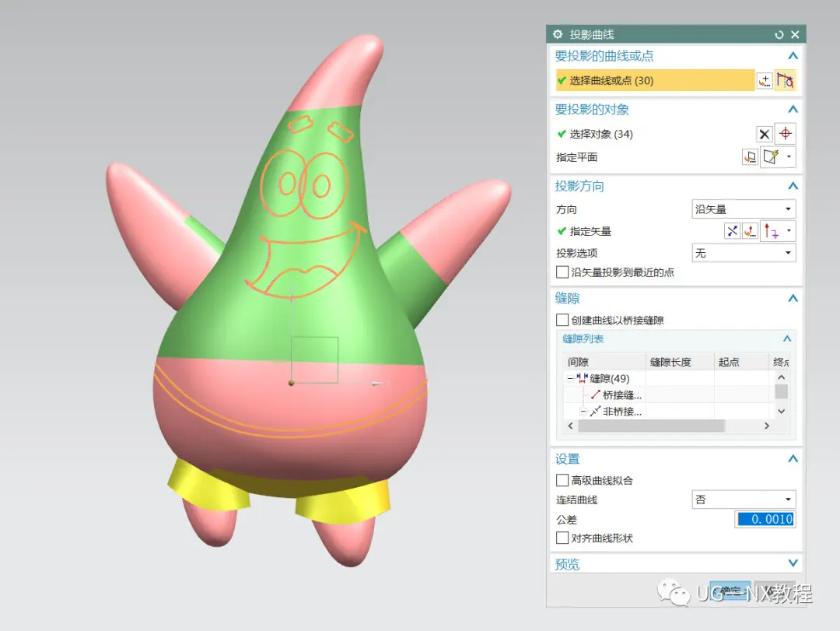Click the 缝隙长度 column header
840x631 pixels.
[681, 362]
